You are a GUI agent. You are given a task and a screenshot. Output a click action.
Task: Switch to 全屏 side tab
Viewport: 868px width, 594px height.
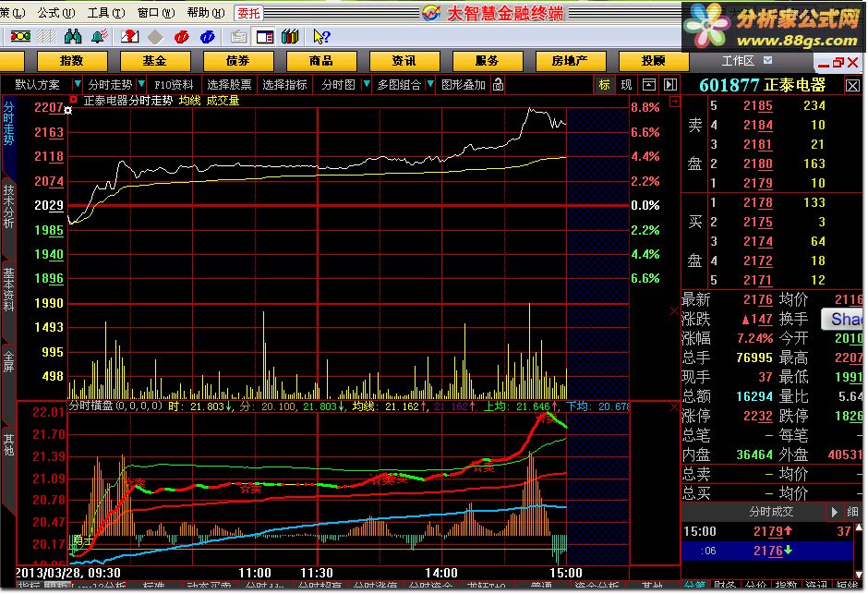pyautogui.click(x=8, y=361)
